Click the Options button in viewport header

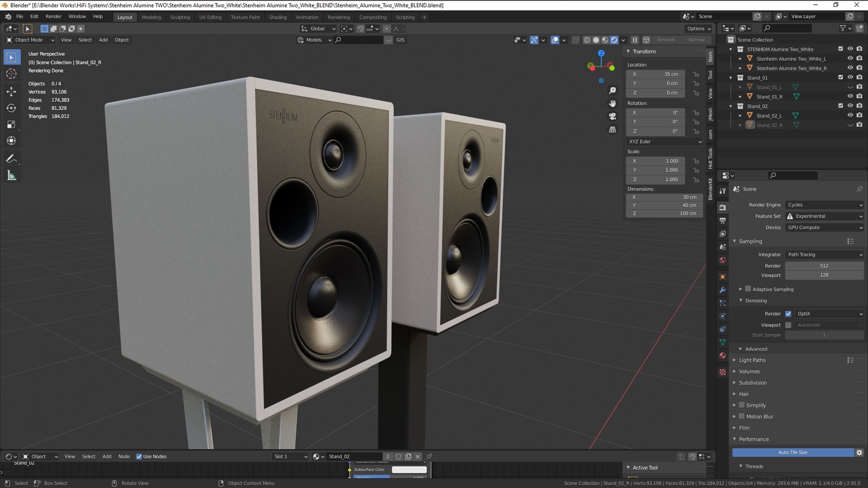(699, 28)
